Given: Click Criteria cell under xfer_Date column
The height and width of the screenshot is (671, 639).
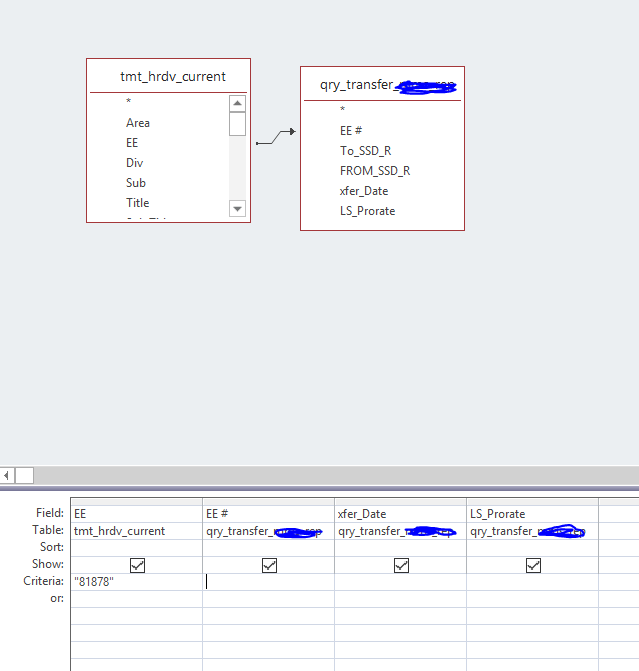Looking at the screenshot, I should coord(401,582).
